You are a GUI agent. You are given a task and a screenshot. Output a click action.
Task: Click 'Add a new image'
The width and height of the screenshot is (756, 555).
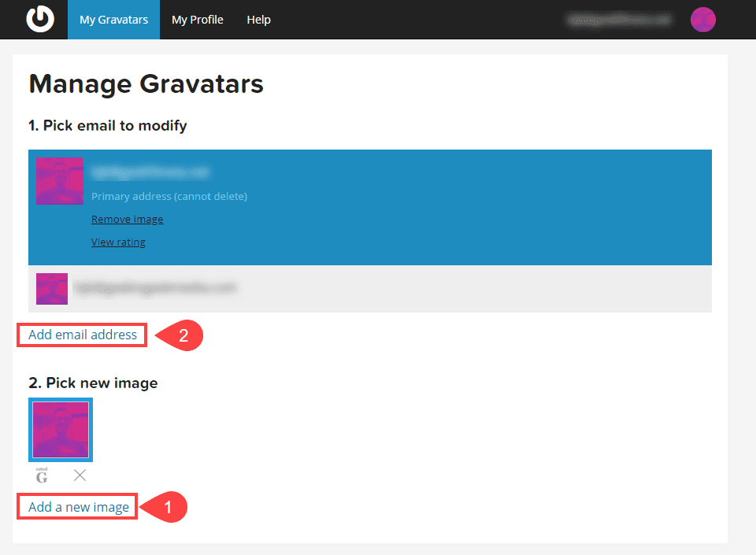coord(76,507)
